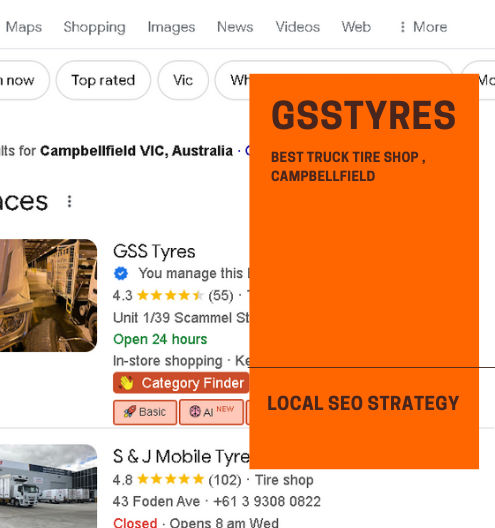Click the AI NEW button
The width and height of the screenshot is (495, 528).
point(211,412)
